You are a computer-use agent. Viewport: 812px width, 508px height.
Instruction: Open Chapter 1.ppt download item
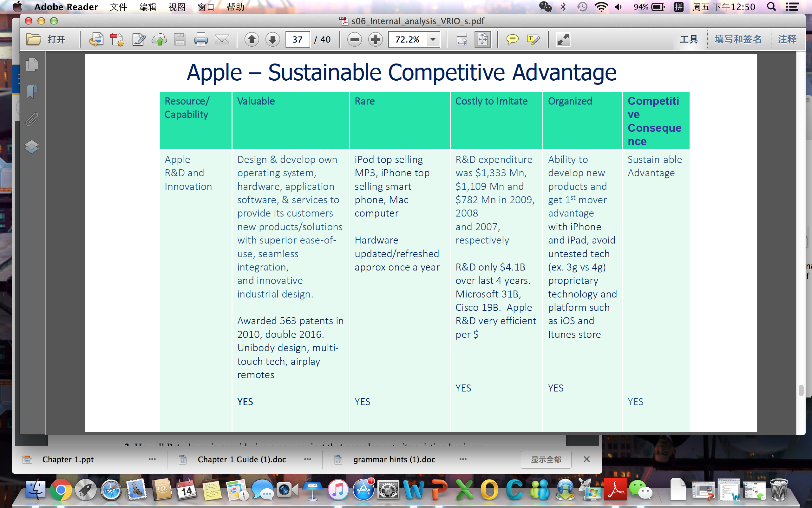(68, 459)
